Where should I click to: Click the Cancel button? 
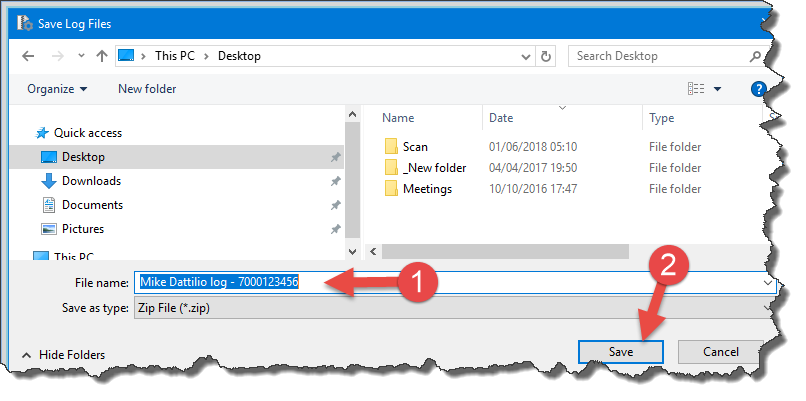pyautogui.click(x=720, y=352)
